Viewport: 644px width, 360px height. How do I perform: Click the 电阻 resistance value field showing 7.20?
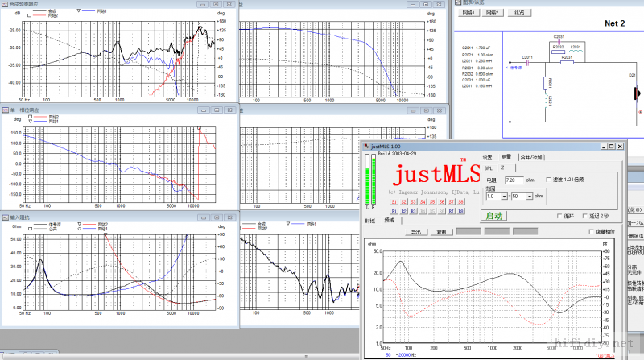point(514,180)
